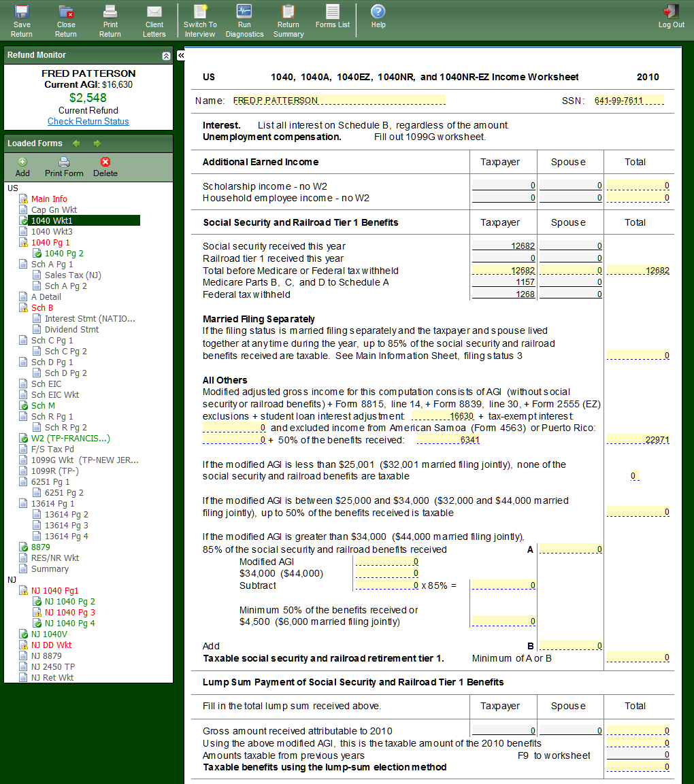
Task: Click the taxpayer Federal tax withheld field
Action: [x=503, y=294]
